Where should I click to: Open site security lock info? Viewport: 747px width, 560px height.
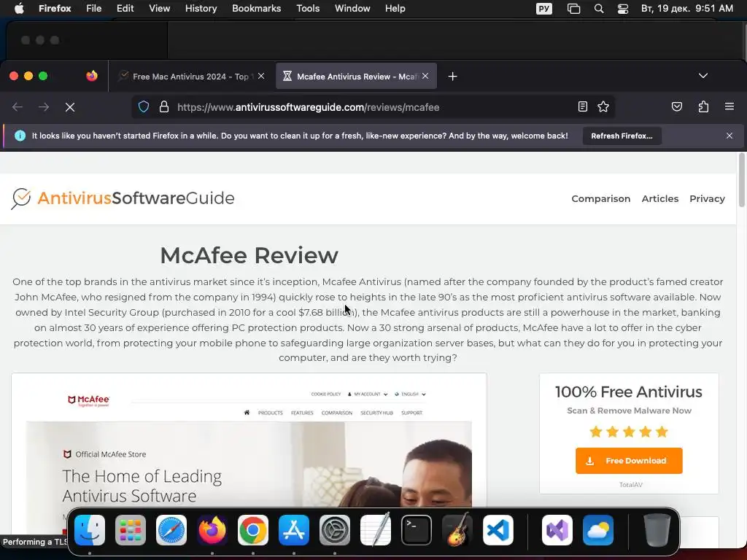coord(164,106)
